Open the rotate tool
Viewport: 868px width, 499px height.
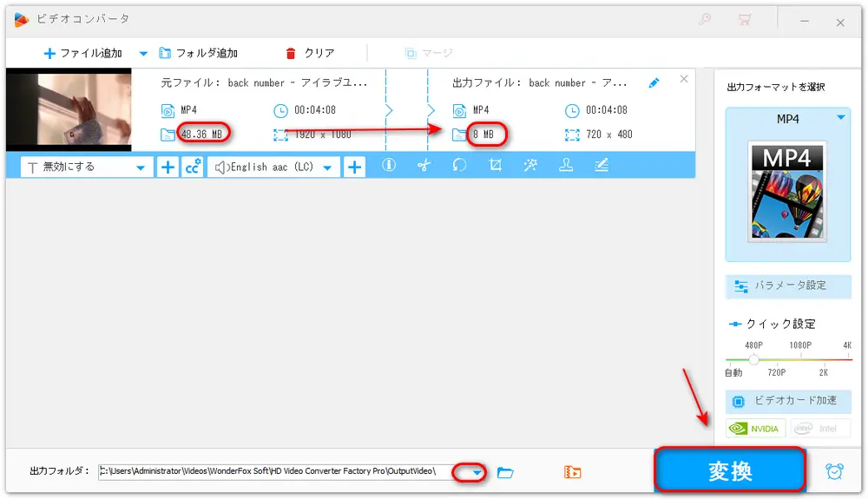pyautogui.click(x=459, y=165)
